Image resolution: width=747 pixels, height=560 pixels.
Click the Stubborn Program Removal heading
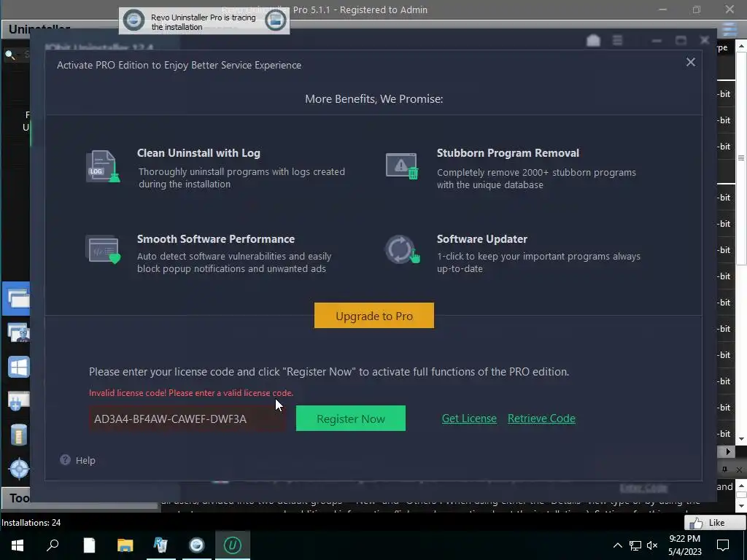click(508, 153)
